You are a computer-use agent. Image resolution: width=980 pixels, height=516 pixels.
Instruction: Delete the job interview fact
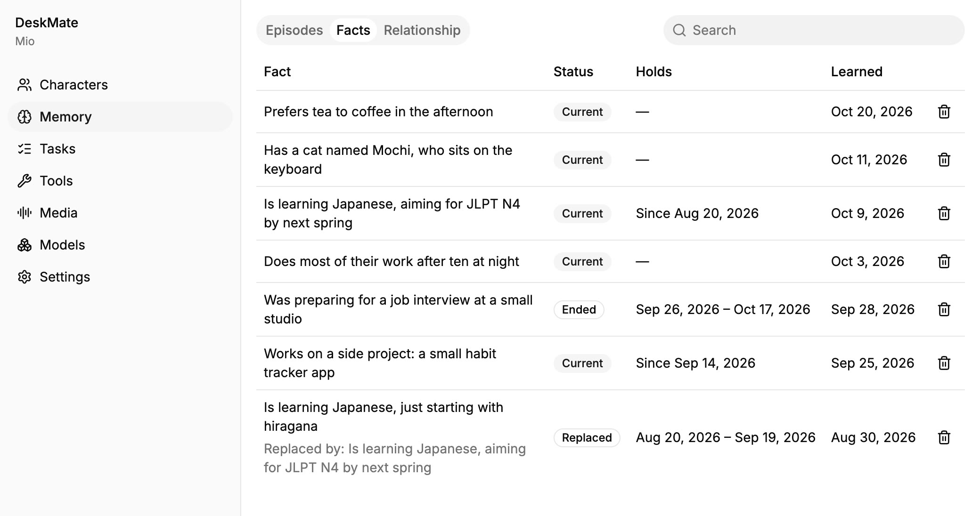[944, 309]
